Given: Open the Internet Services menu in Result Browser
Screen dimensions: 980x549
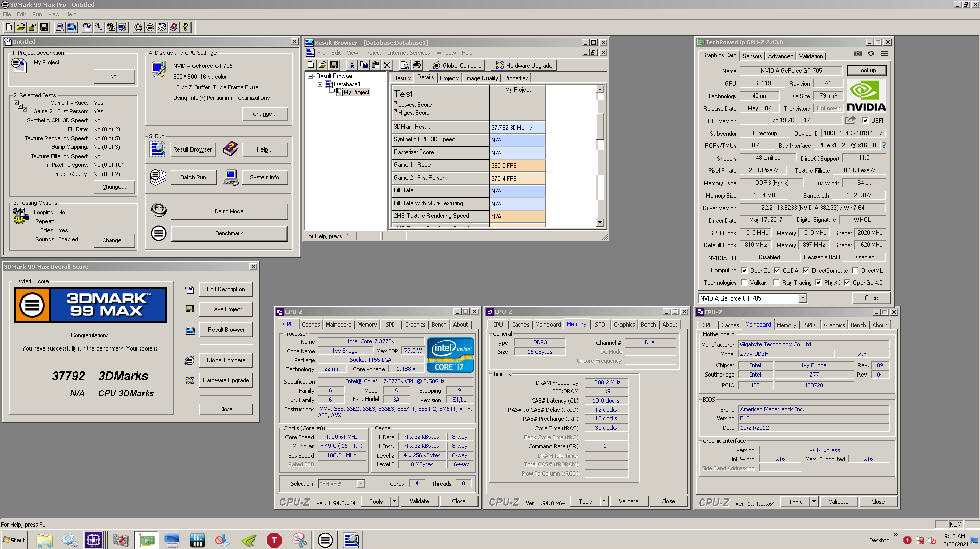Looking at the screenshot, I should point(409,53).
